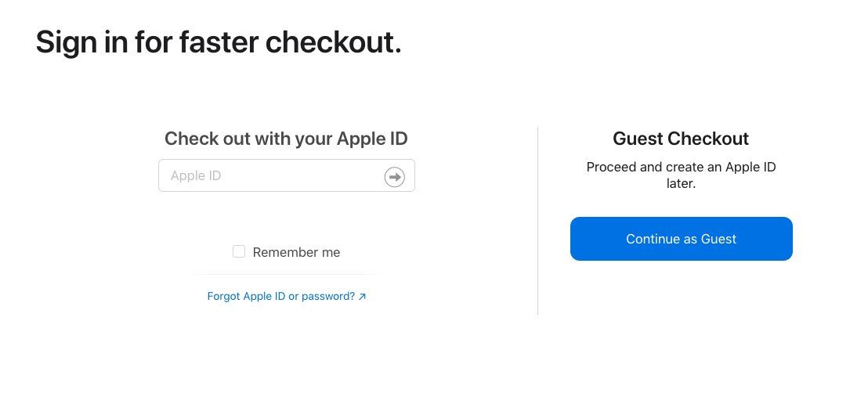Click the Continue as Guest button
Screen dimensions: 868x404
(x=681, y=239)
